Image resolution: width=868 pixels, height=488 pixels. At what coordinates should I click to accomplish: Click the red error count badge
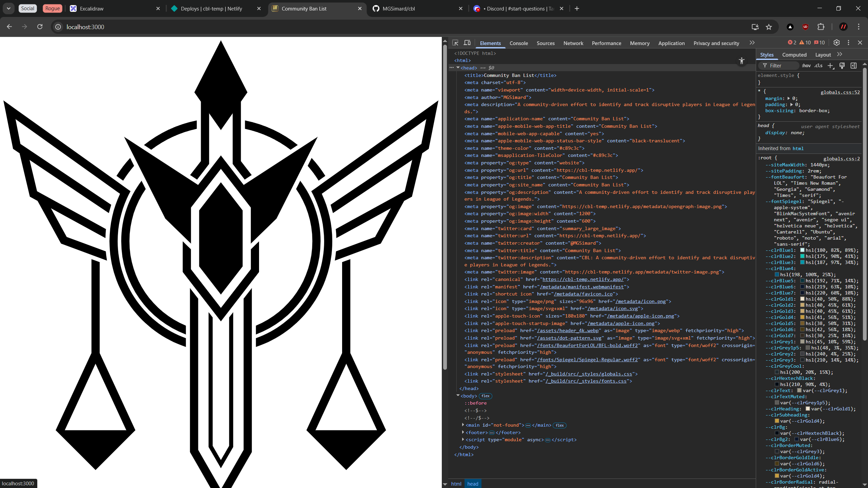792,43
